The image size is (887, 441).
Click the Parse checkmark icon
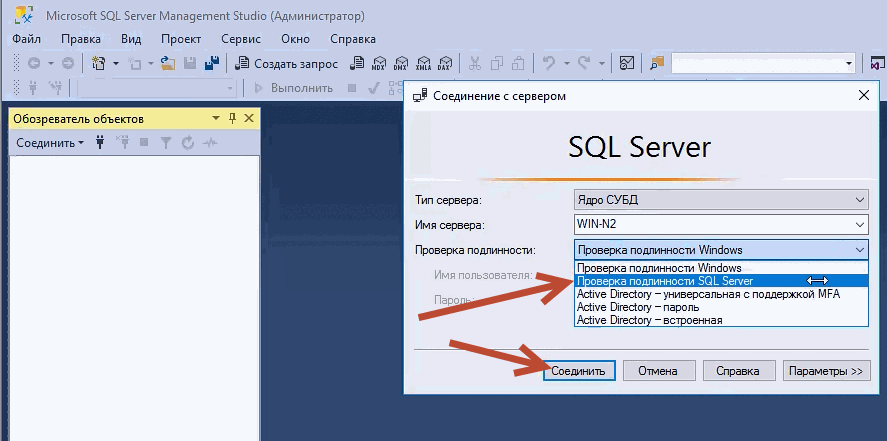[x=373, y=88]
